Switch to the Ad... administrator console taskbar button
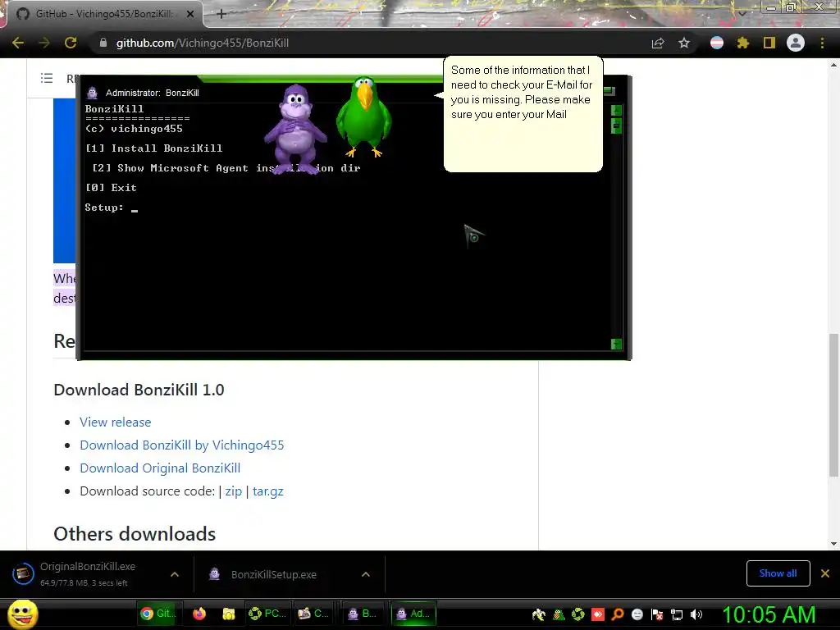The width and height of the screenshot is (840, 630). click(x=413, y=614)
